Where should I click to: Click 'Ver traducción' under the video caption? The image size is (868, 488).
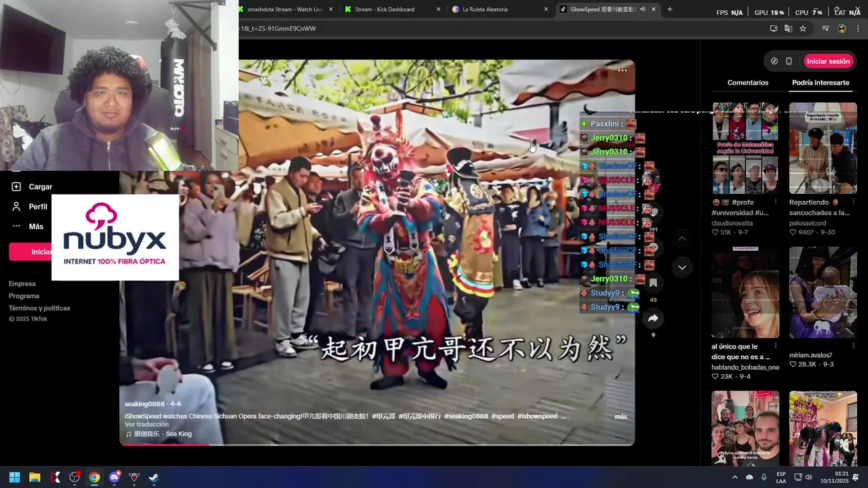point(146,425)
